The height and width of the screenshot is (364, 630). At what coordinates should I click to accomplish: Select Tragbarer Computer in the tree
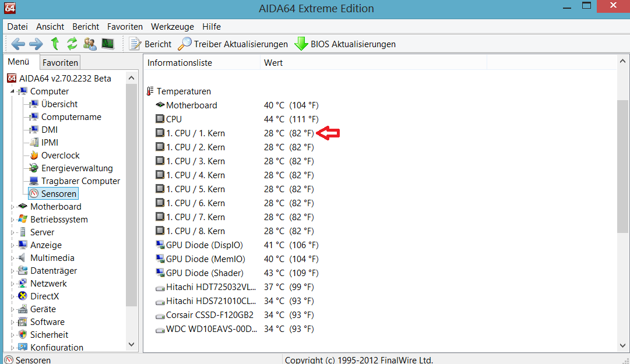tap(80, 181)
